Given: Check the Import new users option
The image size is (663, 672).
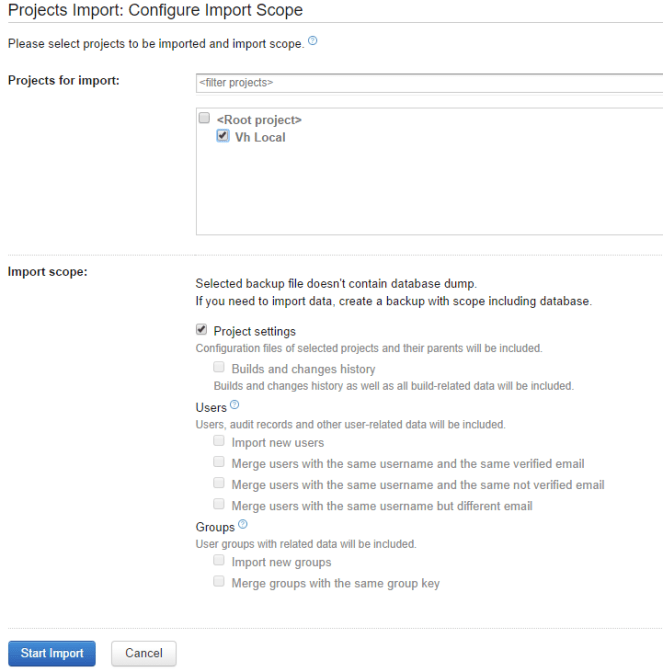Looking at the screenshot, I should (x=220, y=441).
